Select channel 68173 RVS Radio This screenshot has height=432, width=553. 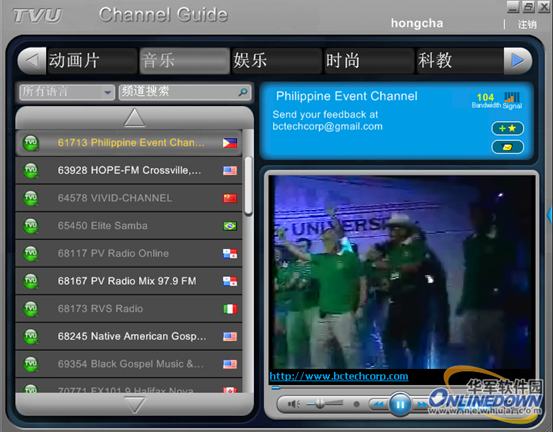tap(129, 309)
